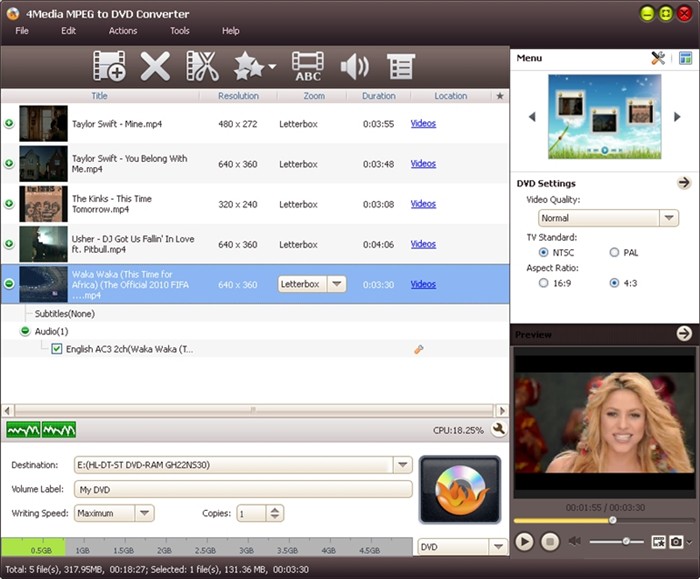The width and height of the screenshot is (700, 579).
Task: Adjust the Copies number stepper arrows
Action: pos(275,513)
